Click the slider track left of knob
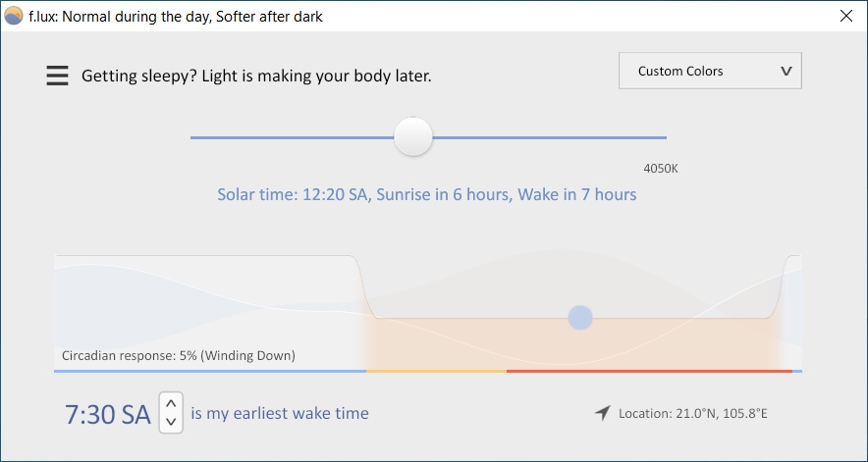The width and height of the screenshot is (868, 462). click(x=292, y=137)
